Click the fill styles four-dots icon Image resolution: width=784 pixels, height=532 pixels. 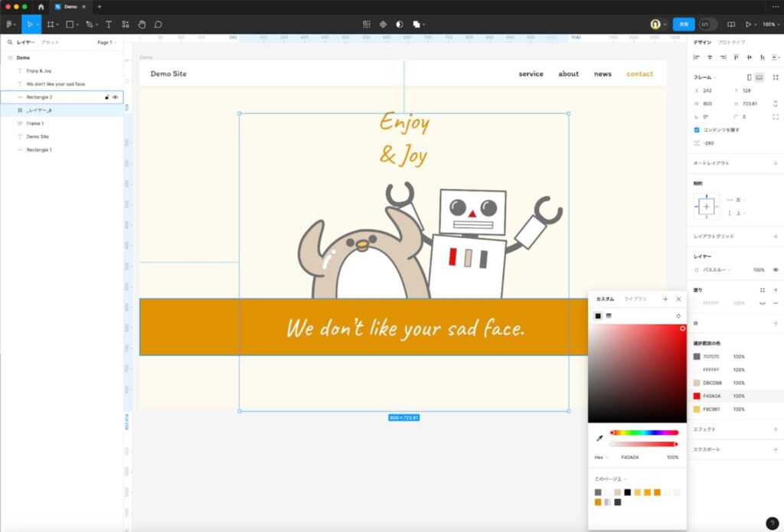point(763,290)
